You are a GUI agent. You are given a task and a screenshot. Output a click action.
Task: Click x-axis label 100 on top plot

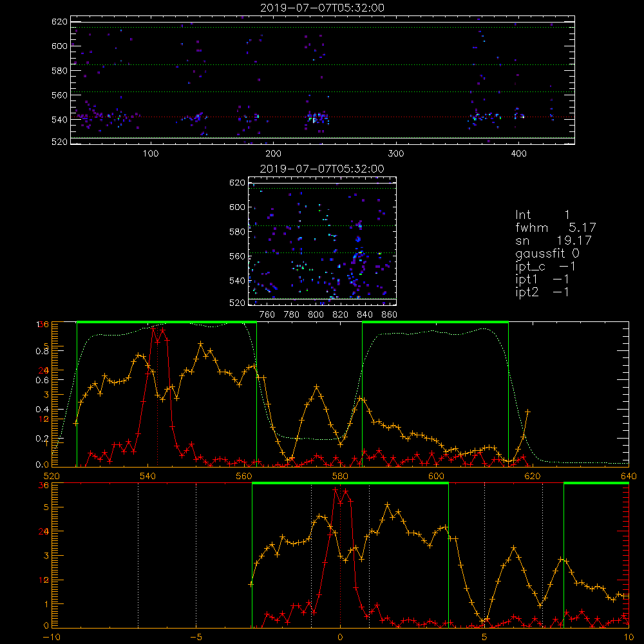click(151, 154)
